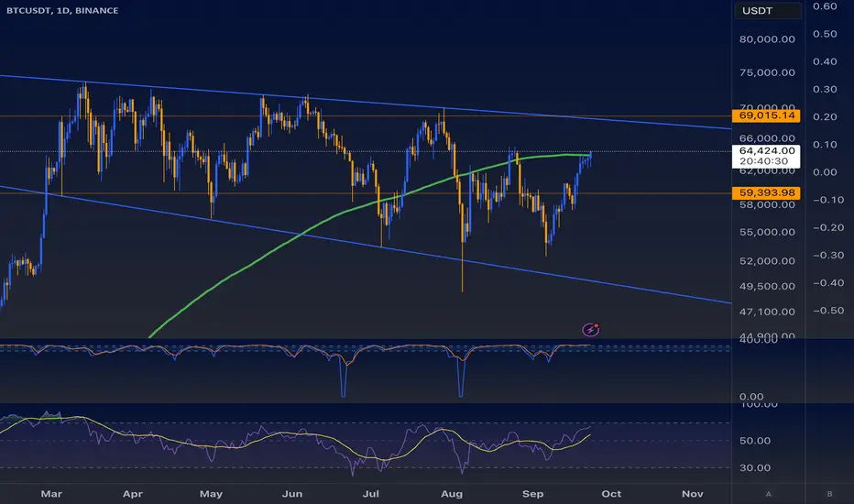
Task: Click the 49,500.00 price axis label
Action: tap(767, 286)
